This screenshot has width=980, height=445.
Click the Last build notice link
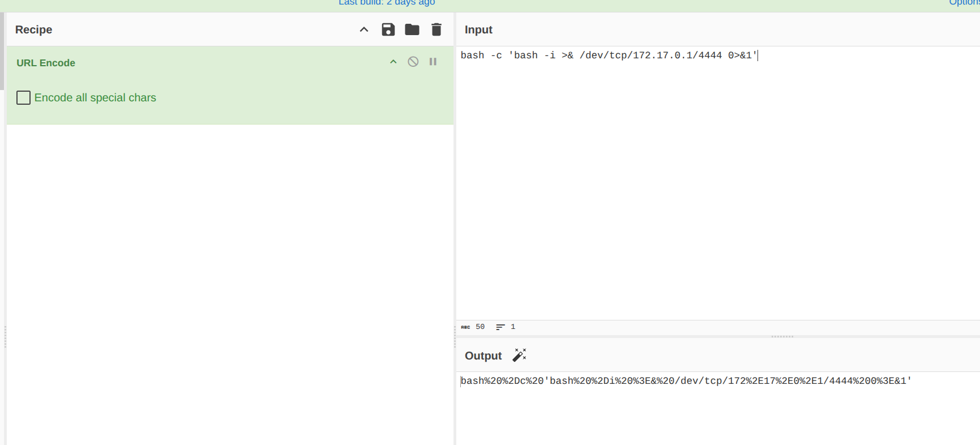(x=387, y=3)
